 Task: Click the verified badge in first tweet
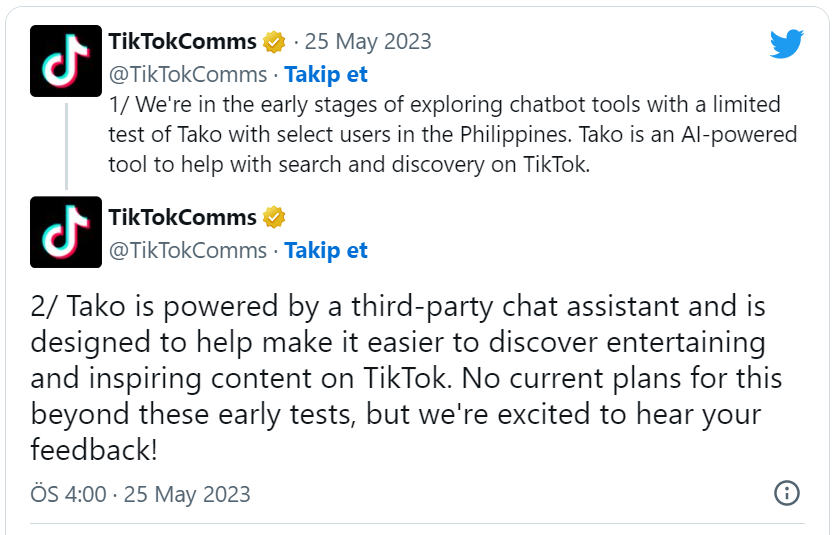click(x=274, y=42)
